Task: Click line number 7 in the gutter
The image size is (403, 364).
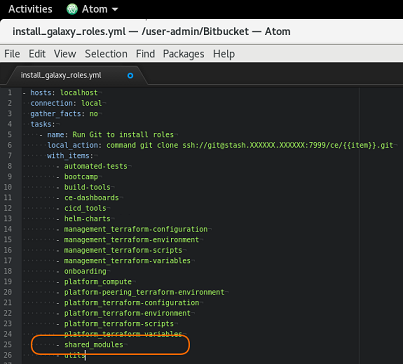Action: (10, 156)
